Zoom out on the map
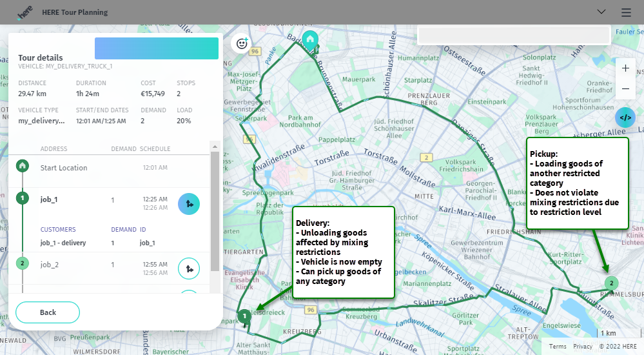 pos(625,89)
